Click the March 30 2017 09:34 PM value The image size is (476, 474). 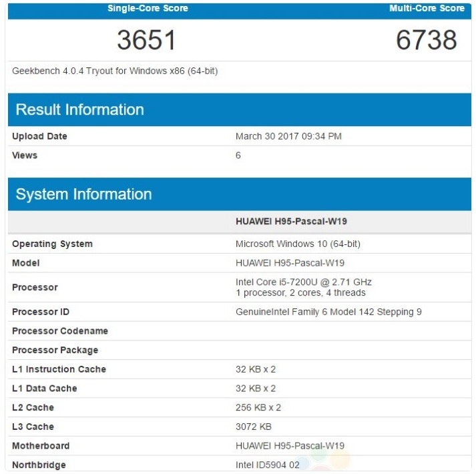click(288, 136)
